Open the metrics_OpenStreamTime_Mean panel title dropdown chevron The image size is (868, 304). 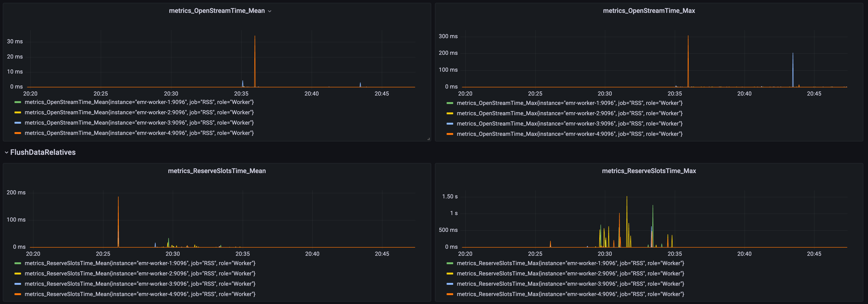point(270,11)
